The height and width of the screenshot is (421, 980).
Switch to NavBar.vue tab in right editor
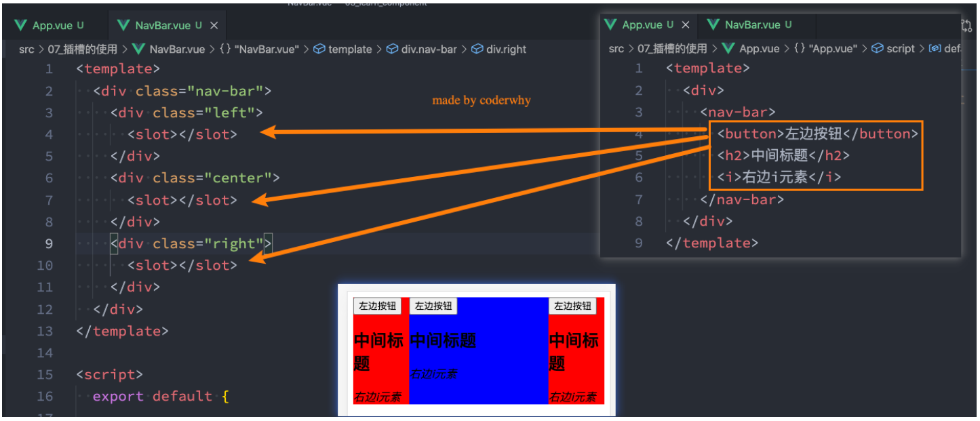[752, 25]
